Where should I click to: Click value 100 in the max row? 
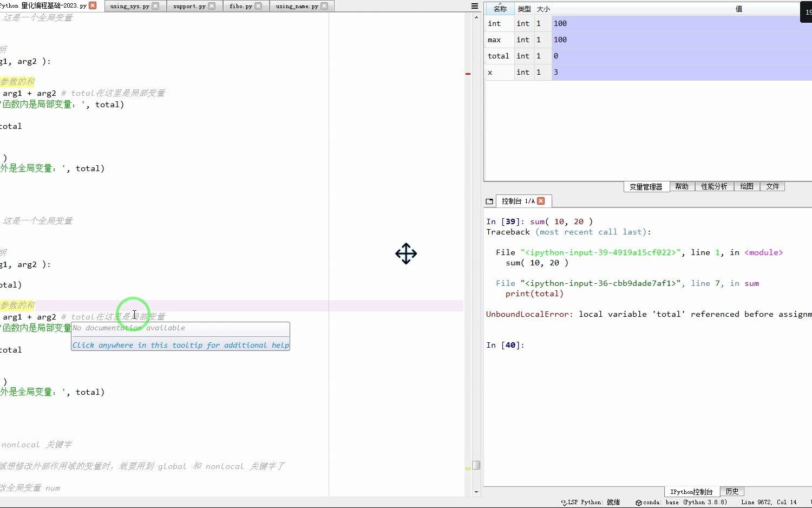(x=682, y=40)
